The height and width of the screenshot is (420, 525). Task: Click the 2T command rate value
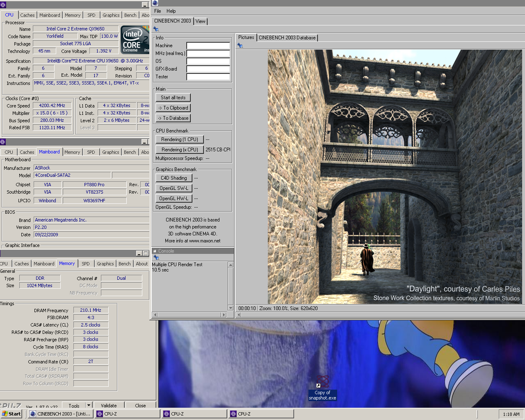pyautogui.click(x=91, y=362)
